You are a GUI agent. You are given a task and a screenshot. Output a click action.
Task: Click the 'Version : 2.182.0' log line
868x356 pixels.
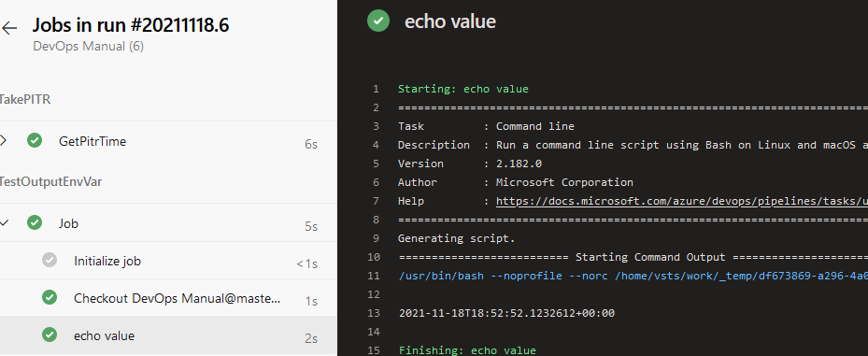tap(469, 164)
